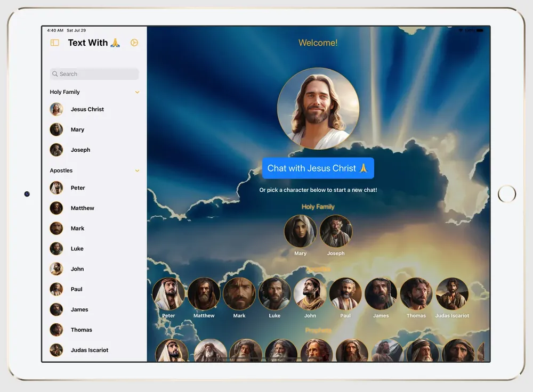The image size is (533, 392).
Task: Open Matthew from the Apostles list
Action: tap(56, 208)
